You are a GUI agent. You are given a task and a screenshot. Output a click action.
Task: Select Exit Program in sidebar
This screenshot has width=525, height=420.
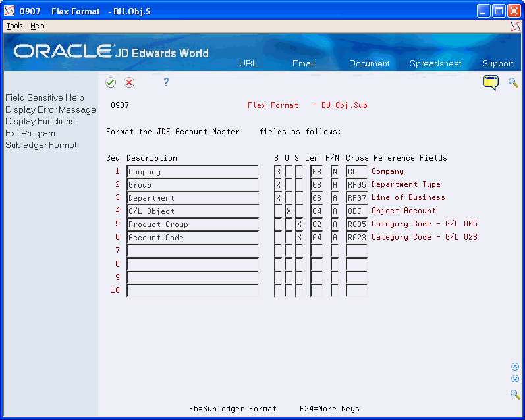pyautogui.click(x=30, y=133)
